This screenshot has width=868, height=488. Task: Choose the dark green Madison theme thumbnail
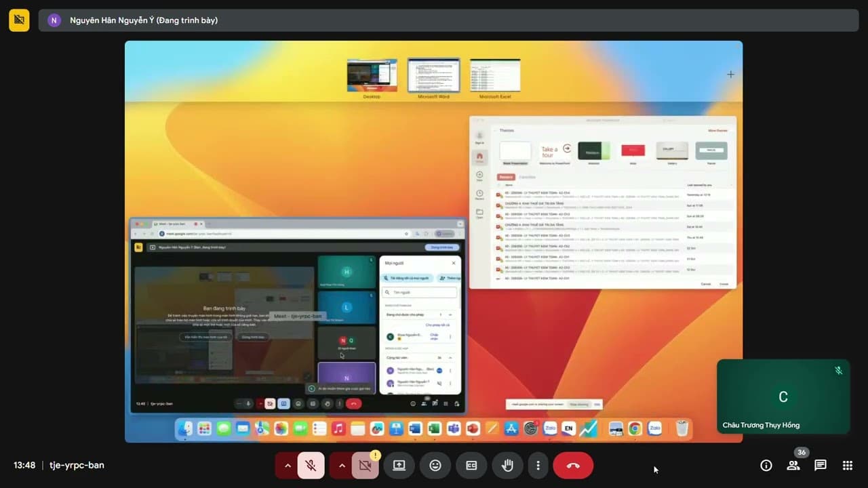click(x=594, y=150)
